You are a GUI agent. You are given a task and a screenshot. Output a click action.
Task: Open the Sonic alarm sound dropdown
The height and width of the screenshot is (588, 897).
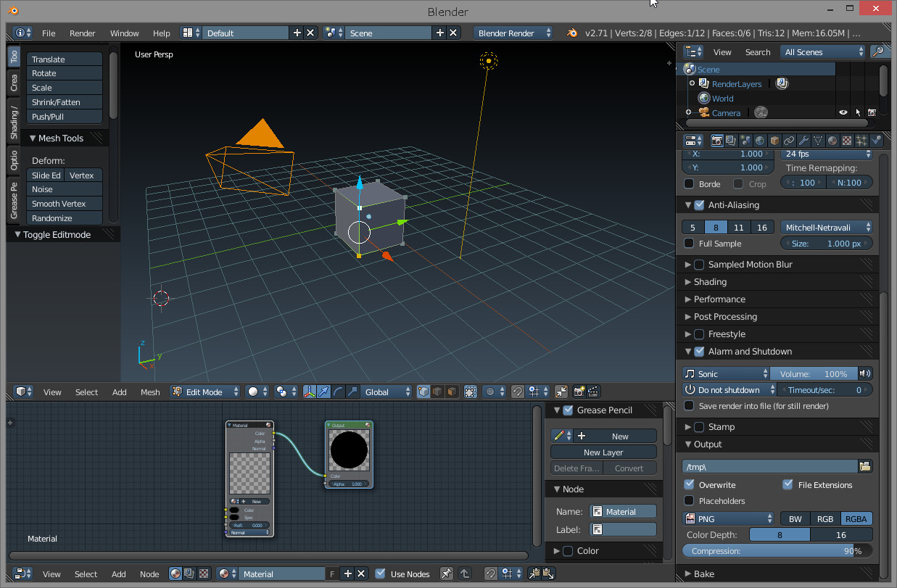tap(726, 373)
